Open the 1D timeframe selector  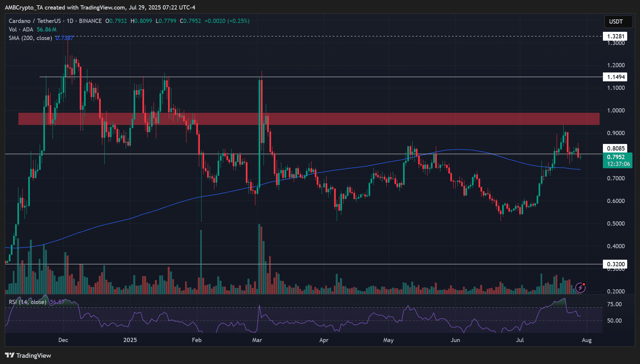tap(69, 21)
